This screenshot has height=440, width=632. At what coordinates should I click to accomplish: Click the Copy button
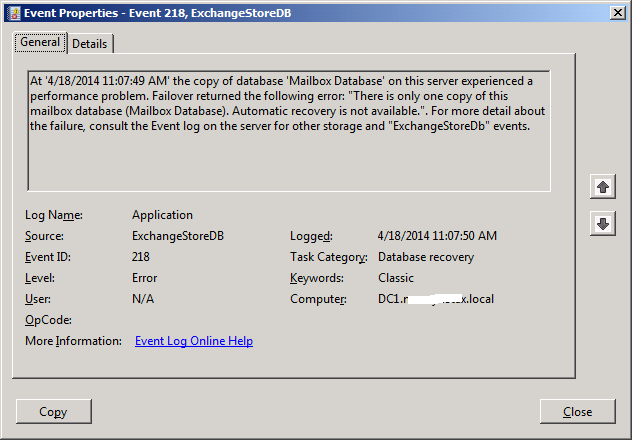pos(54,411)
